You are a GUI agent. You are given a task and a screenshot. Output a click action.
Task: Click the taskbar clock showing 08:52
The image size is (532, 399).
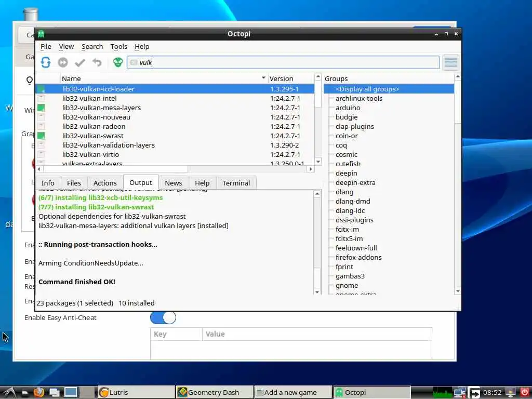(x=492, y=393)
